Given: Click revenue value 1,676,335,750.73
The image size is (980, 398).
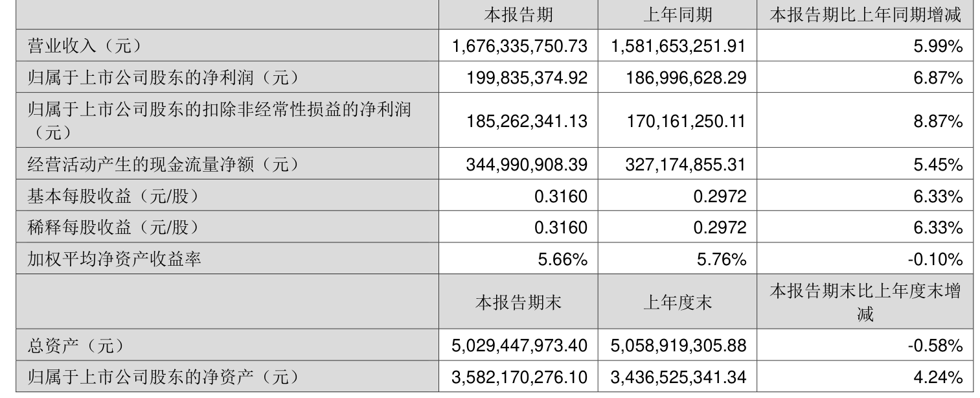Looking at the screenshot, I should click(x=519, y=45).
